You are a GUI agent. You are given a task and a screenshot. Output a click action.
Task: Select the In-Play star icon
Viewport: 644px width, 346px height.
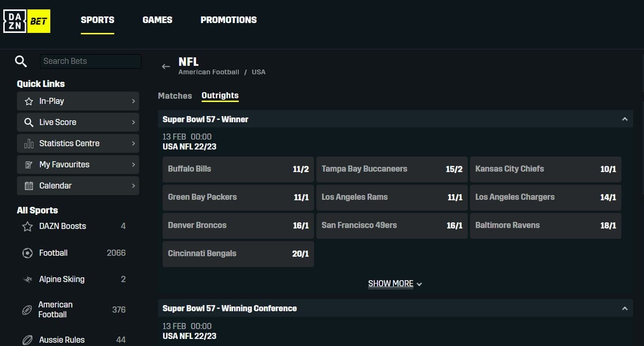tap(28, 101)
